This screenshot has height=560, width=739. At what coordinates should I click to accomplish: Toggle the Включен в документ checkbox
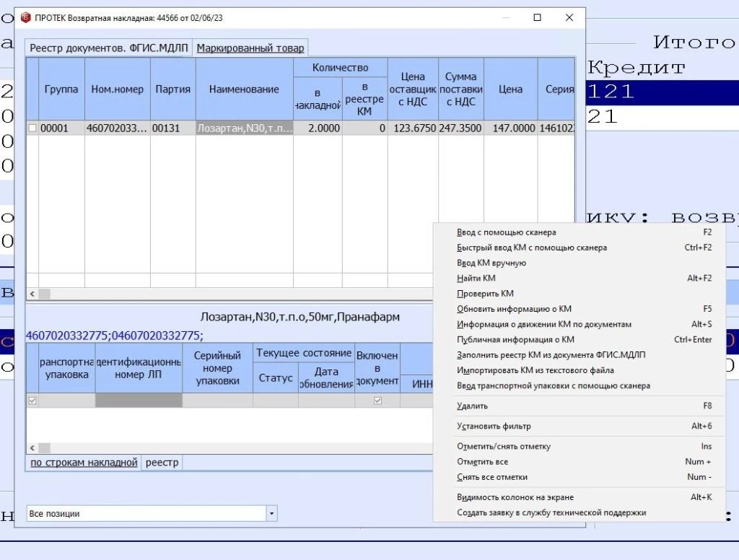tap(377, 401)
